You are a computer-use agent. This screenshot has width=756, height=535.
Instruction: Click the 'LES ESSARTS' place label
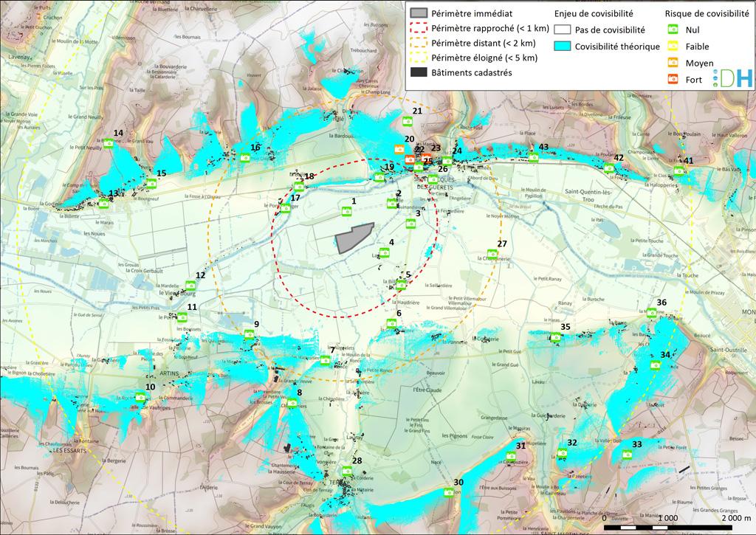[70, 451]
